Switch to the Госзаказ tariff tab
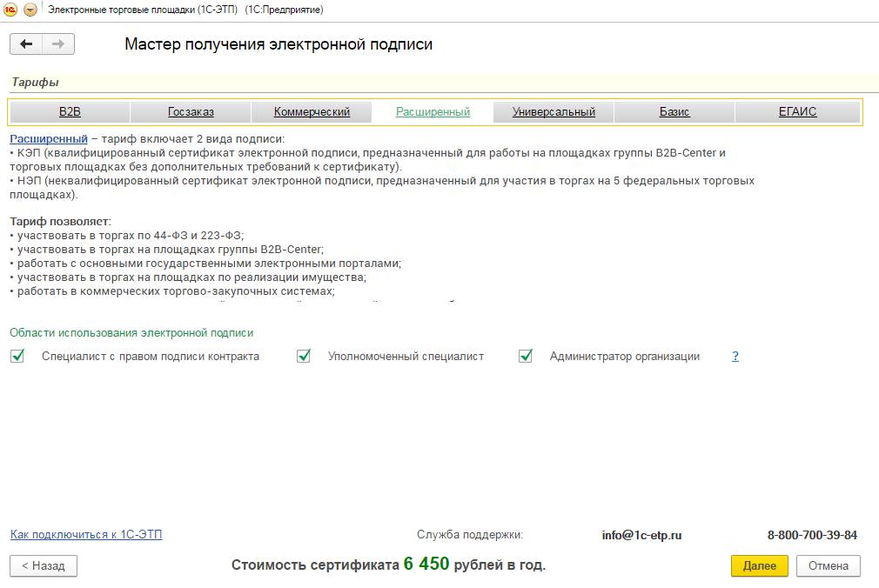Image resolution: width=879 pixels, height=588 pixels. tap(191, 111)
